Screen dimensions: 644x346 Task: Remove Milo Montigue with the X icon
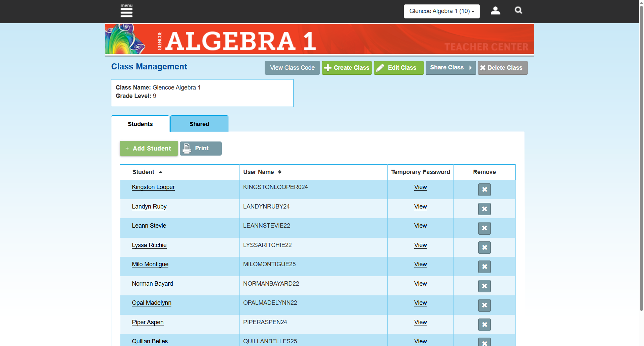484,267
